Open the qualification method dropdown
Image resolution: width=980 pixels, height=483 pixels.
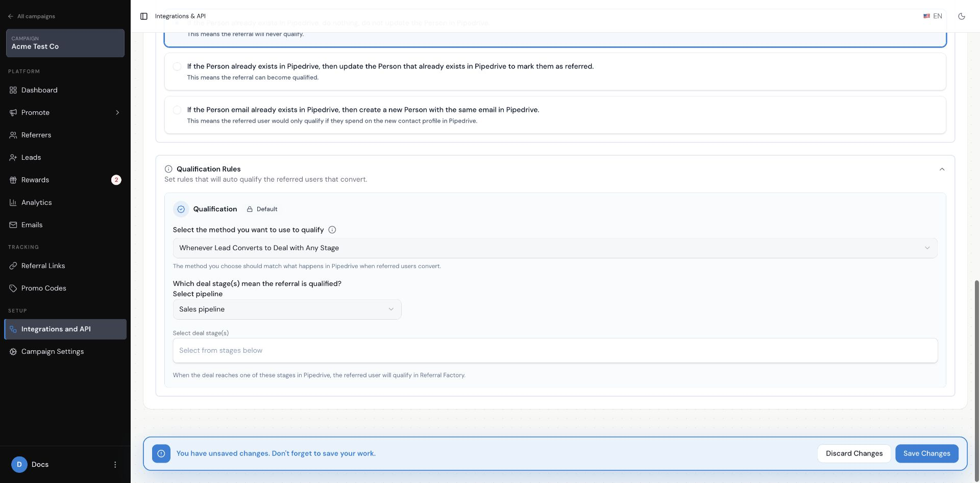pyautogui.click(x=555, y=248)
